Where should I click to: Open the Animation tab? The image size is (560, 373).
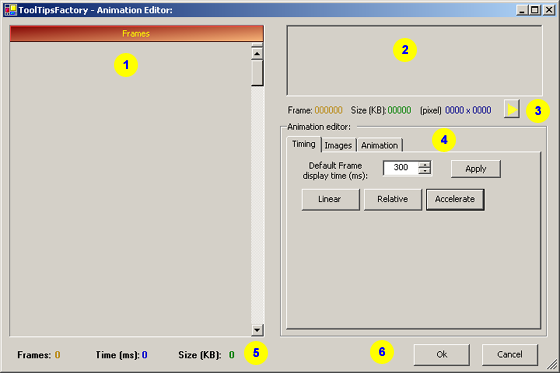(x=379, y=145)
